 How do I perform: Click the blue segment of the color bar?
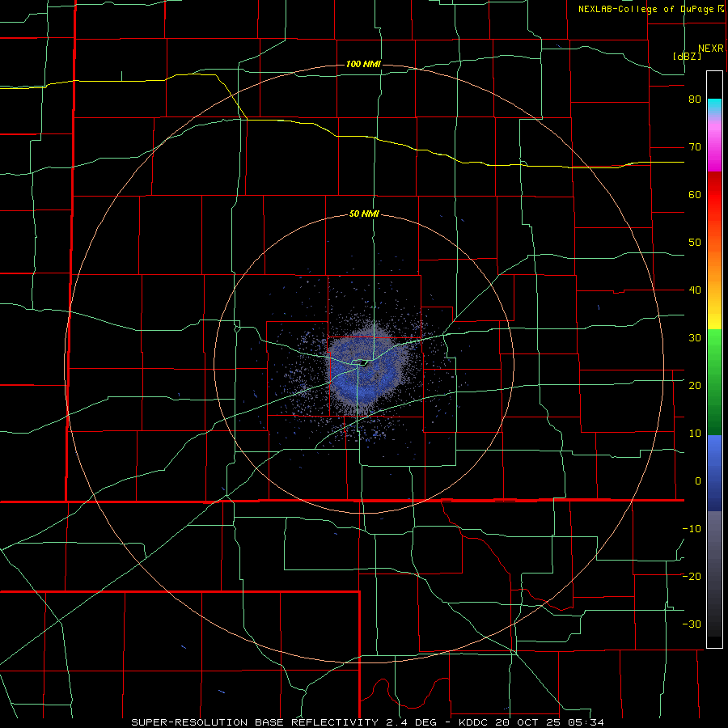tap(714, 472)
